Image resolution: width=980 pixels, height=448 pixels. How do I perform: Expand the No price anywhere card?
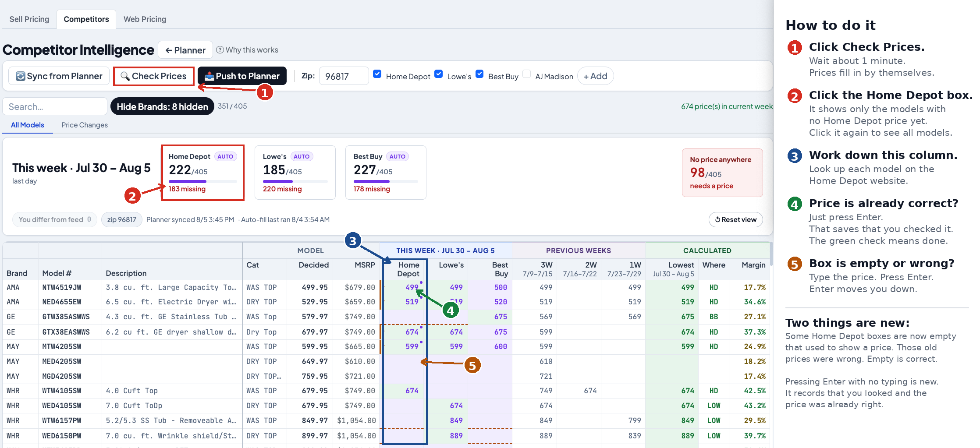(722, 173)
